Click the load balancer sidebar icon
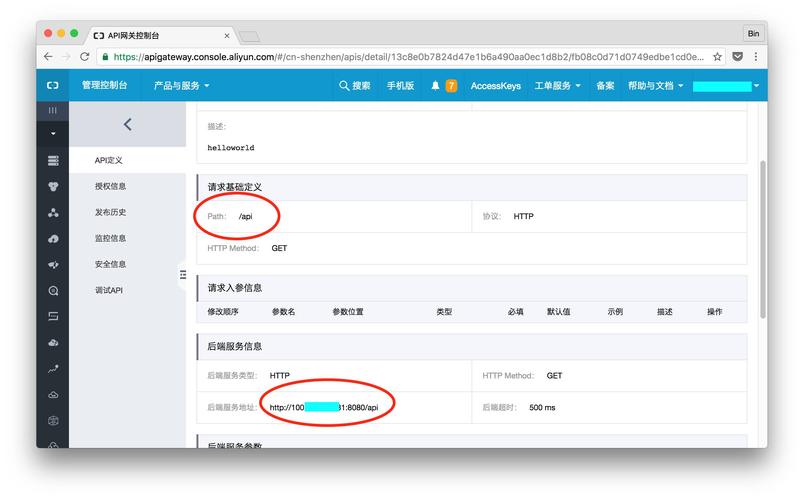 (x=53, y=316)
